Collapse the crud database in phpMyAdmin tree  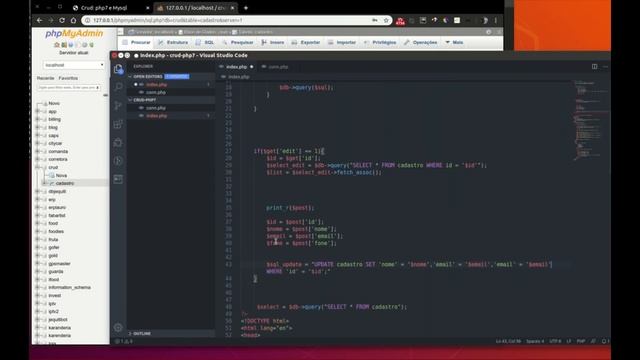[x=38, y=167]
